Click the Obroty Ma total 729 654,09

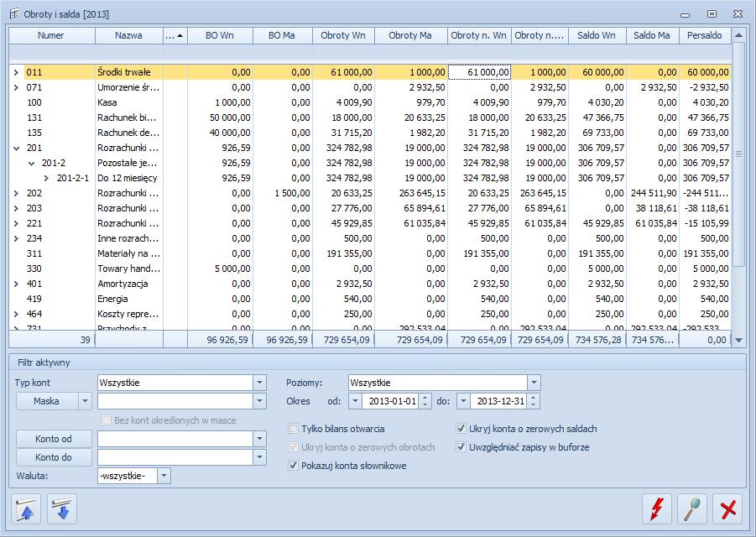(411, 340)
